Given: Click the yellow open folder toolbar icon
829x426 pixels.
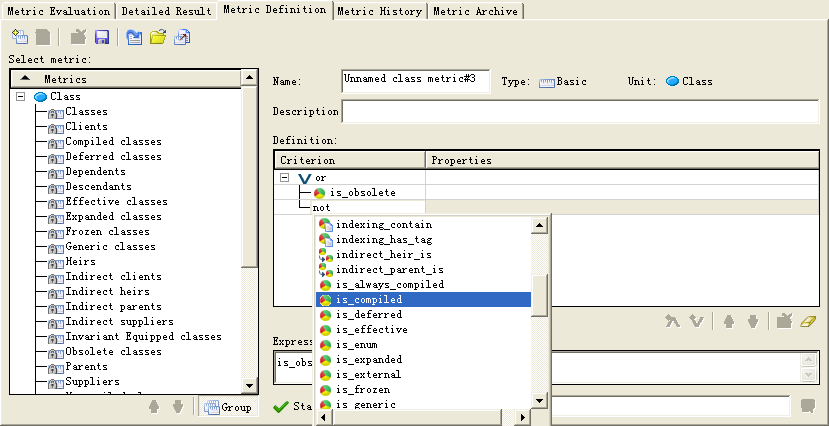Looking at the screenshot, I should [157, 37].
